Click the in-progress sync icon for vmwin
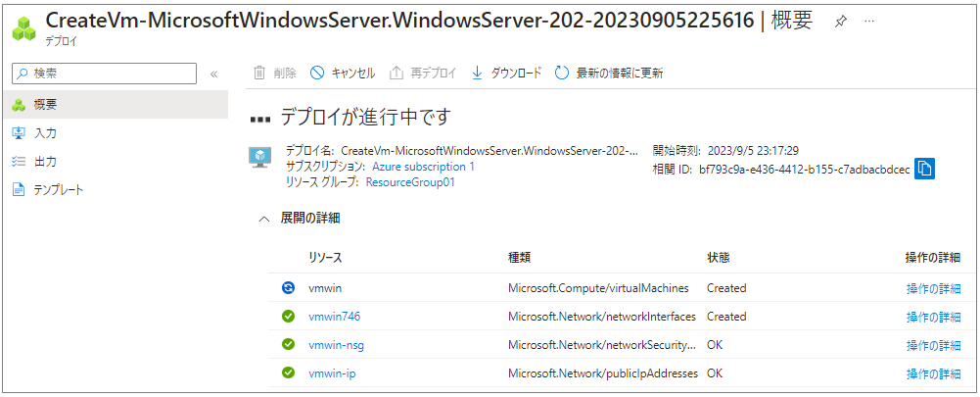Image resolution: width=980 pixels, height=397 pixels. click(288, 288)
